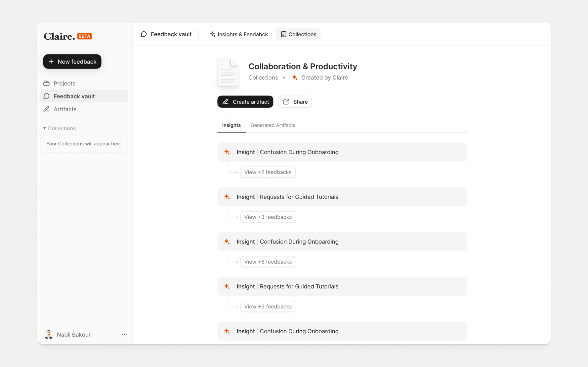
Task: Click the Projects folder icon
Action: click(47, 83)
